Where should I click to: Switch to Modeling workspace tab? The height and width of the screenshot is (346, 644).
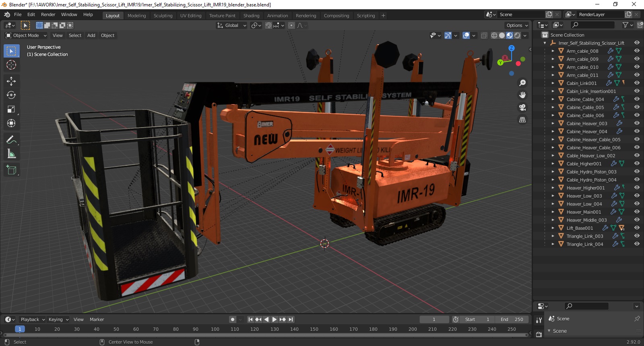tap(136, 16)
